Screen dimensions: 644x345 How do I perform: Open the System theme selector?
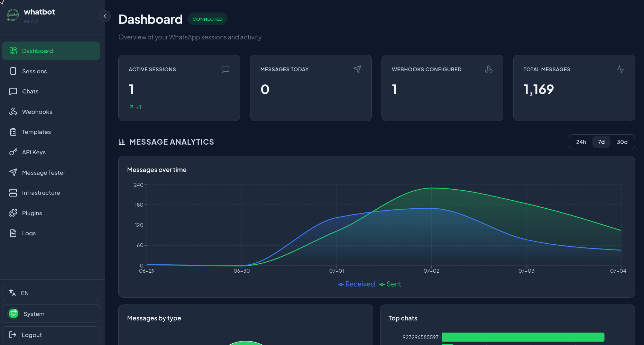tap(51, 314)
